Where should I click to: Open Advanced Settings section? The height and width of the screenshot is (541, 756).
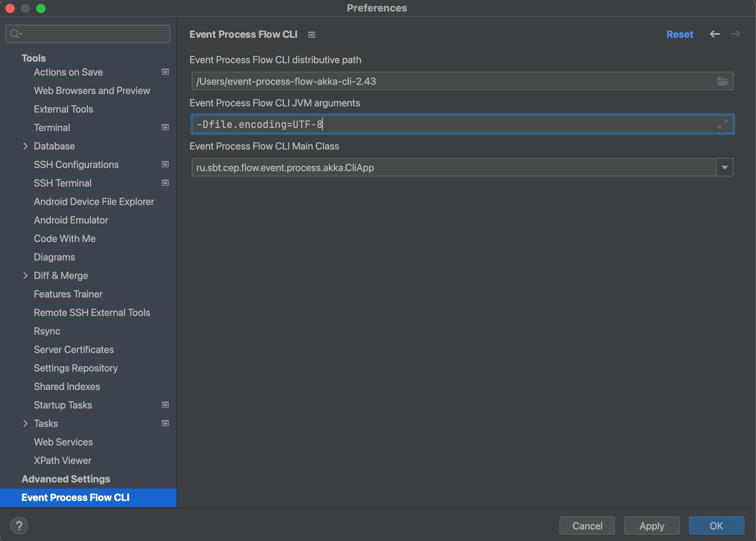coord(66,479)
